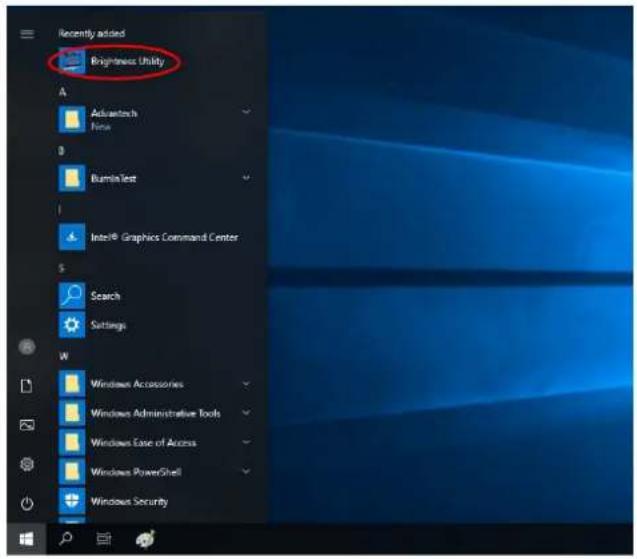Expand the Advantech folder chevron
The height and width of the screenshot is (559, 637).
point(246,112)
